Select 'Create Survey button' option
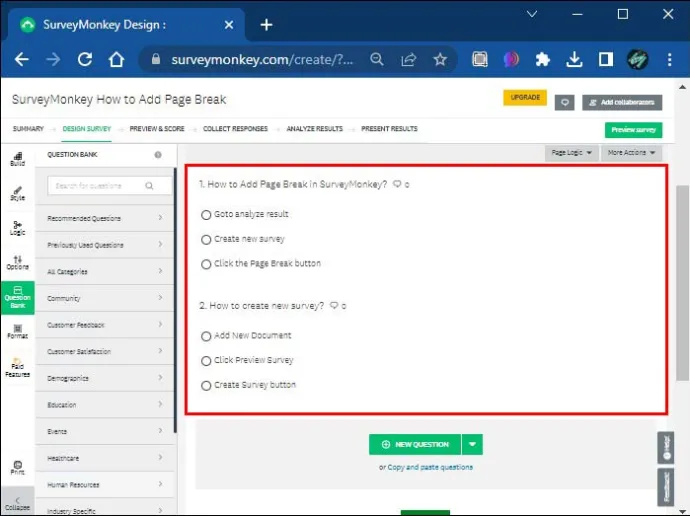 pyautogui.click(x=206, y=386)
